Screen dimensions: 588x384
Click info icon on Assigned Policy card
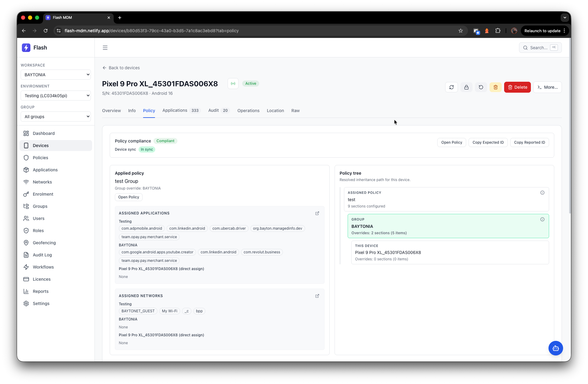(x=542, y=193)
